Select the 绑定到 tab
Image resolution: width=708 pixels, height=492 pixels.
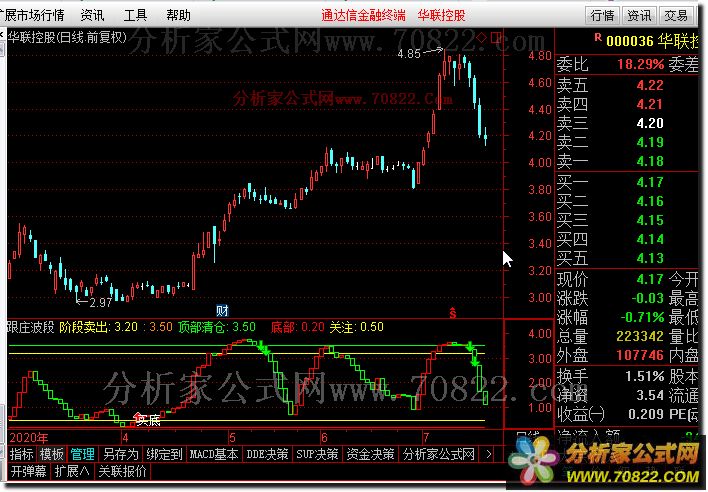pos(164,454)
